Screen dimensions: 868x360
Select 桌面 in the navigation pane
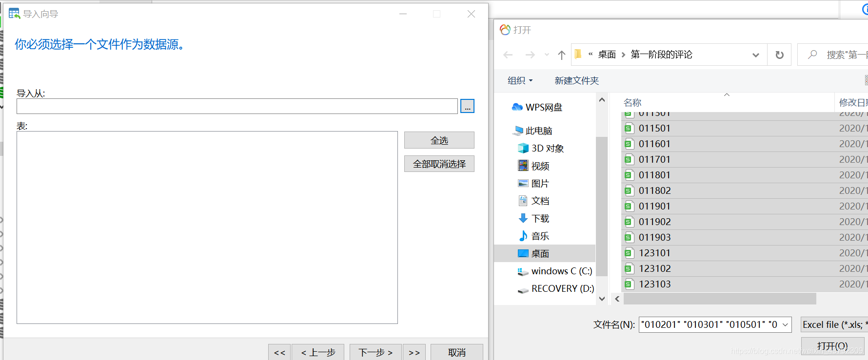point(545,253)
